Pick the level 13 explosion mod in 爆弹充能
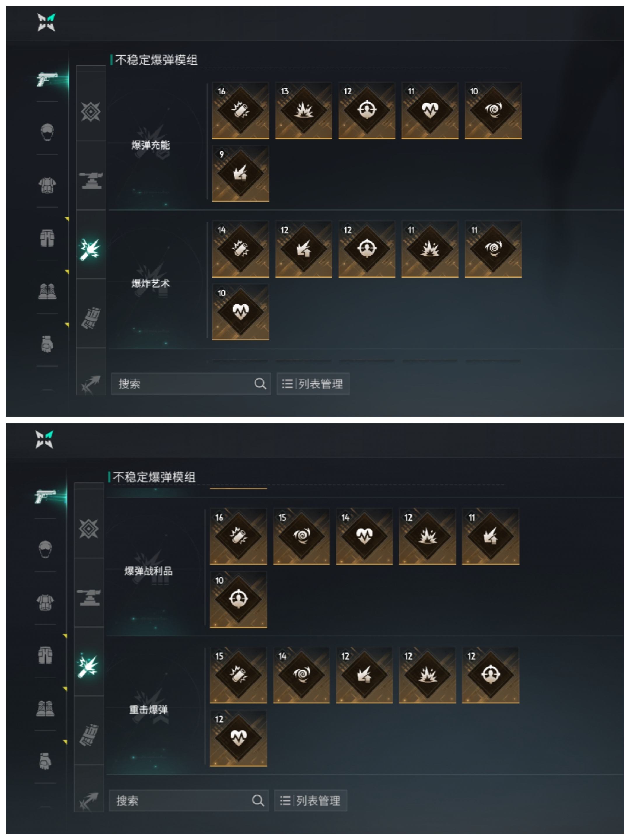 pos(303,110)
